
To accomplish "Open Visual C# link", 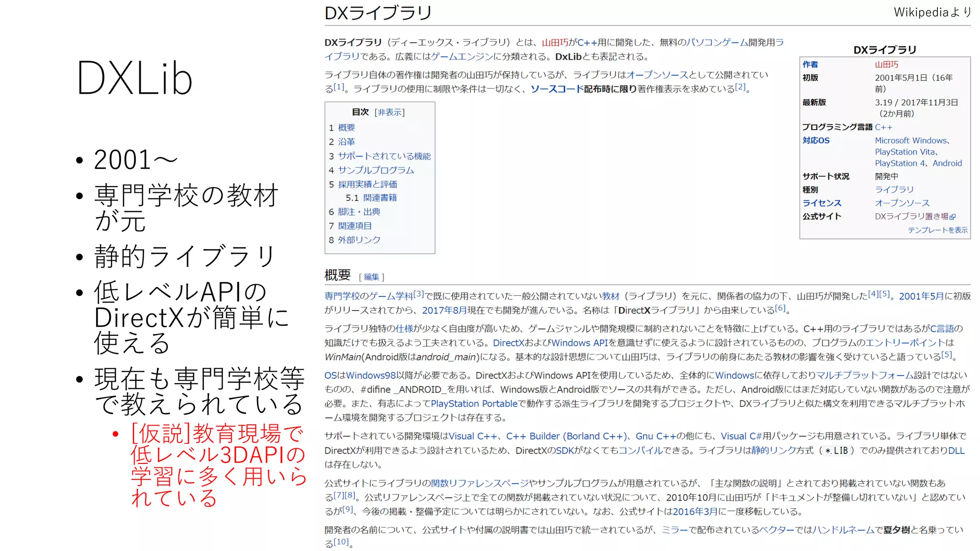I will click(x=741, y=436).
